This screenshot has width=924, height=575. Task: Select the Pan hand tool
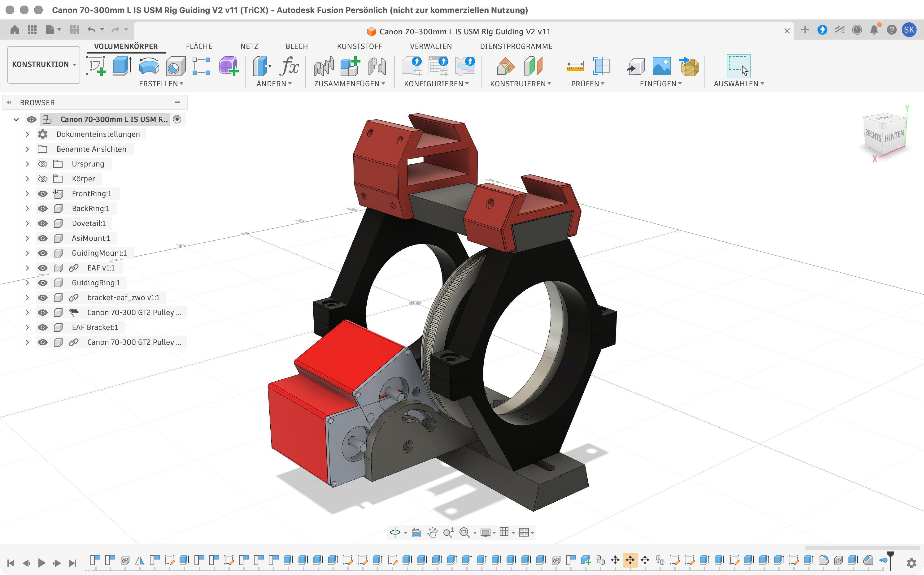[432, 532]
